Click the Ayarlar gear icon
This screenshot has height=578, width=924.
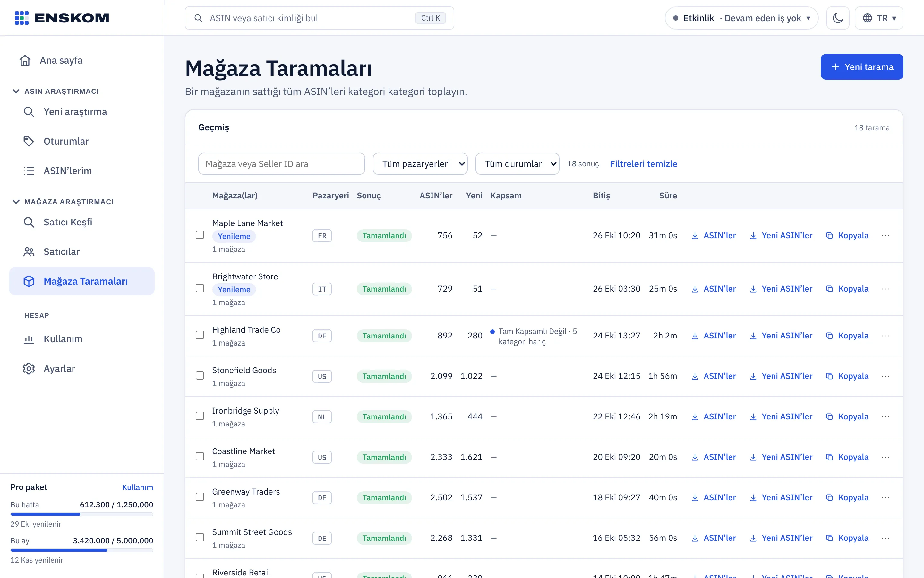coord(29,369)
